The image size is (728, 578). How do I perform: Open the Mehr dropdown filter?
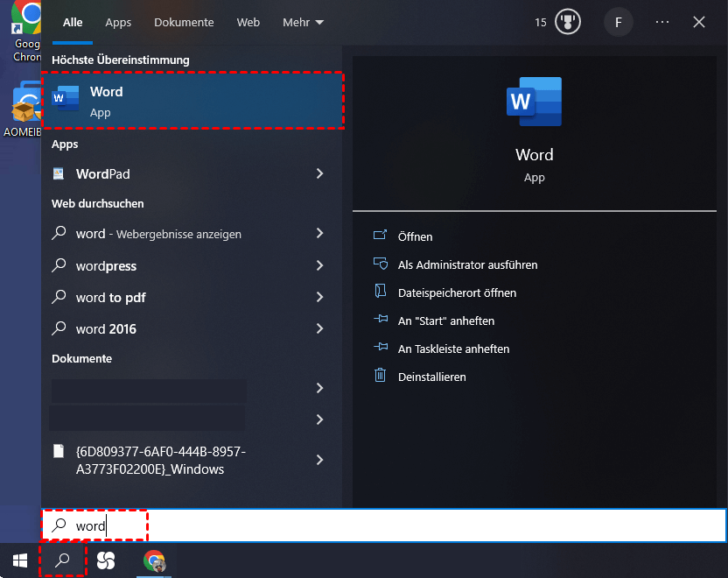(303, 22)
